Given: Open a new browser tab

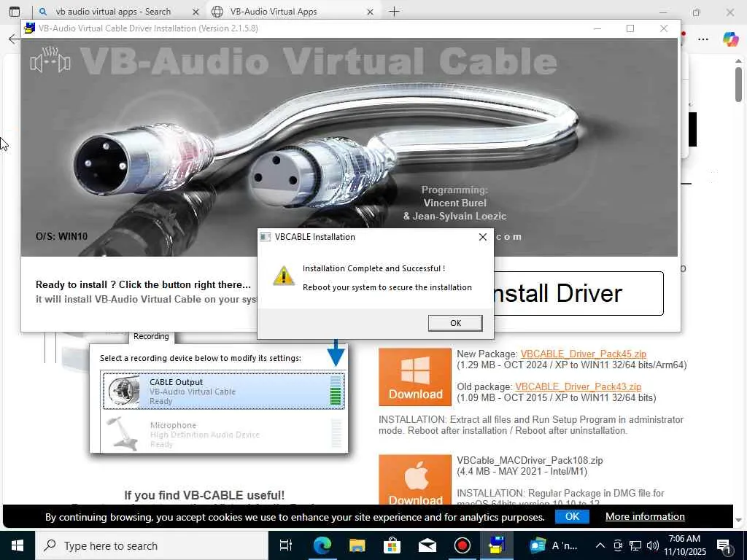Looking at the screenshot, I should (394, 12).
